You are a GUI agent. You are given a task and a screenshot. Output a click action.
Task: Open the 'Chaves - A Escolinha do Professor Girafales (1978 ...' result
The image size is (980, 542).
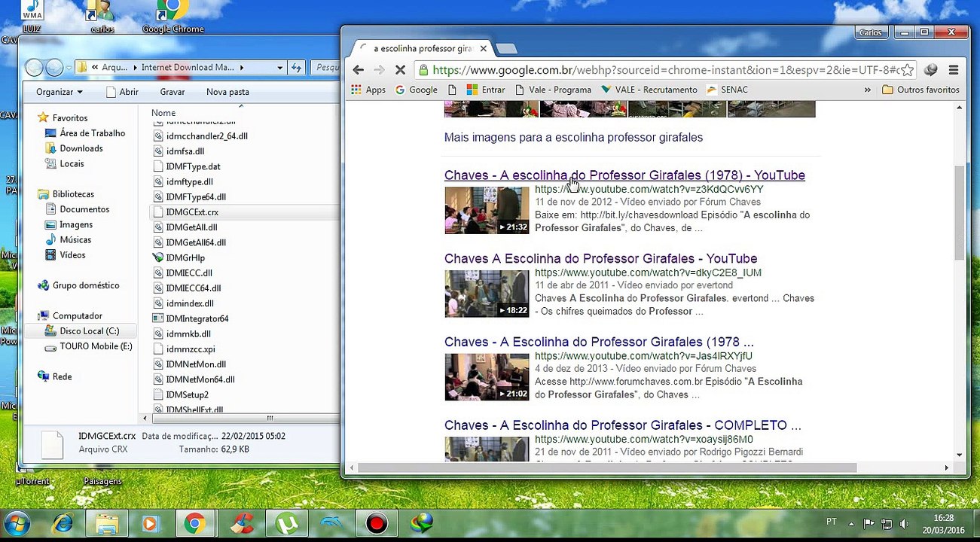pos(599,342)
